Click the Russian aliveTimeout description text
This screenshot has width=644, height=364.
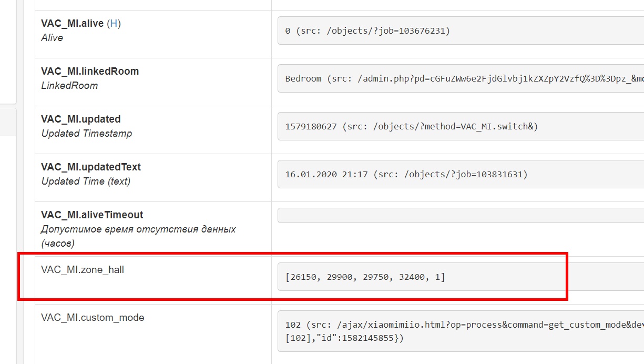tap(138, 229)
